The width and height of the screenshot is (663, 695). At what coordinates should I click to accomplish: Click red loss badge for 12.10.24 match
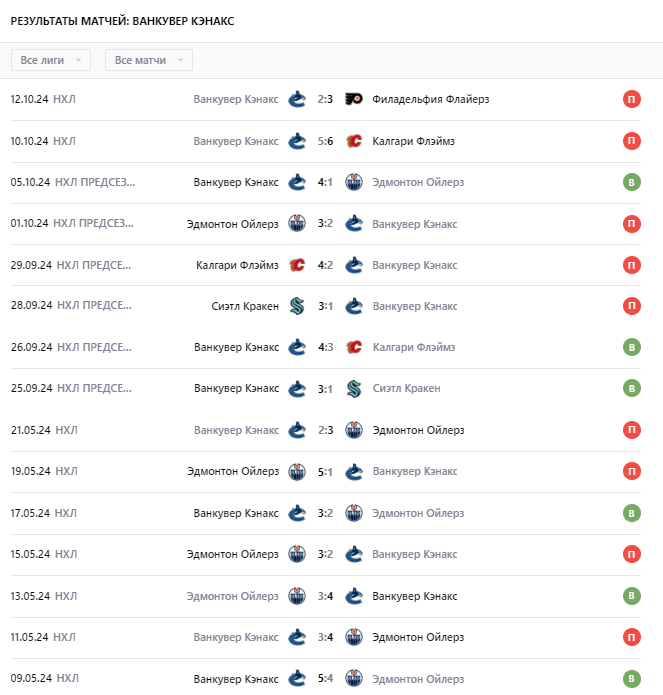[x=631, y=99]
